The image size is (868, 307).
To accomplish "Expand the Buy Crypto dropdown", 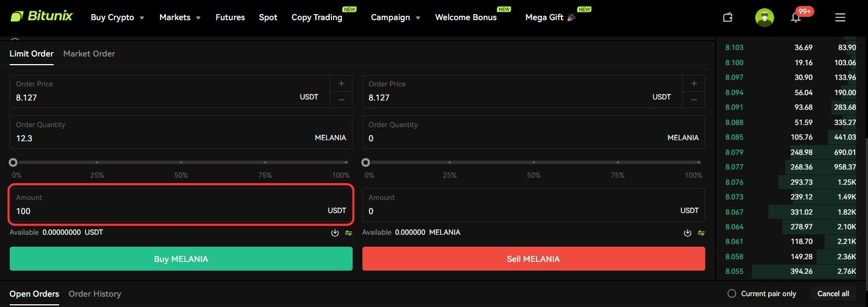I will (x=117, y=17).
